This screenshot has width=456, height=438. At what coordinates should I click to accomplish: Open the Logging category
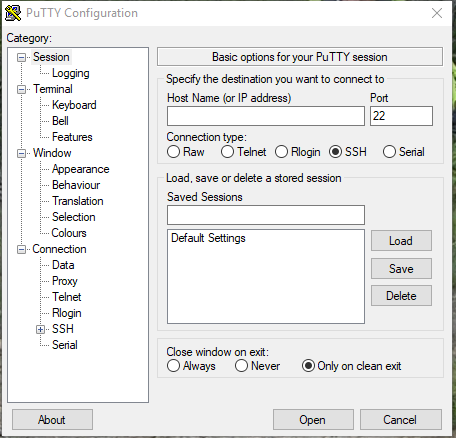71,73
